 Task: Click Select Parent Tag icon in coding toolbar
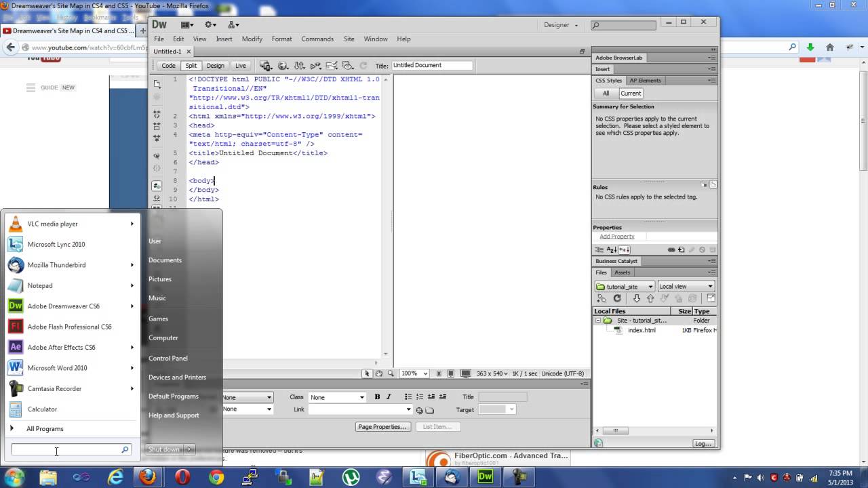(x=157, y=156)
